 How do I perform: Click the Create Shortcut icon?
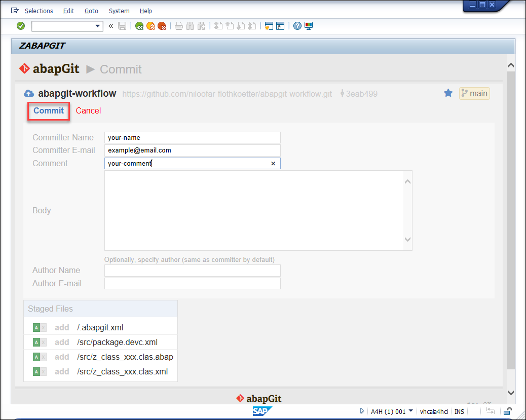click(280, 26)
